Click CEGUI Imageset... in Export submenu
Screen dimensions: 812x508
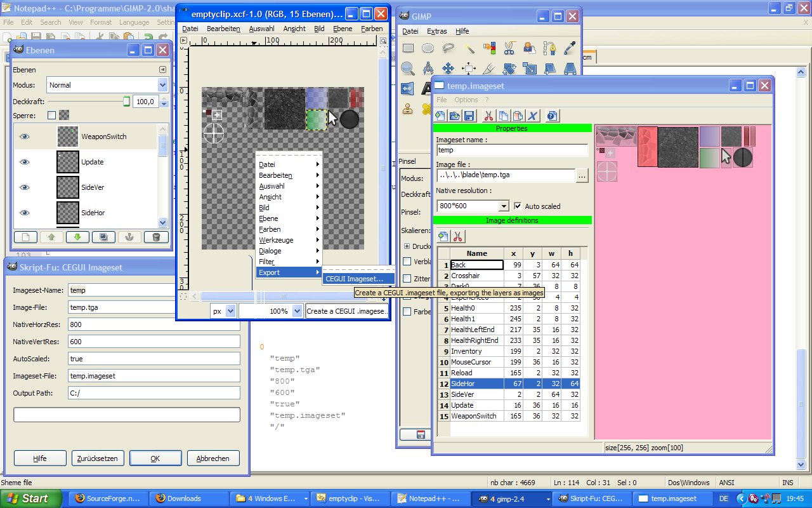coord(355,279)
